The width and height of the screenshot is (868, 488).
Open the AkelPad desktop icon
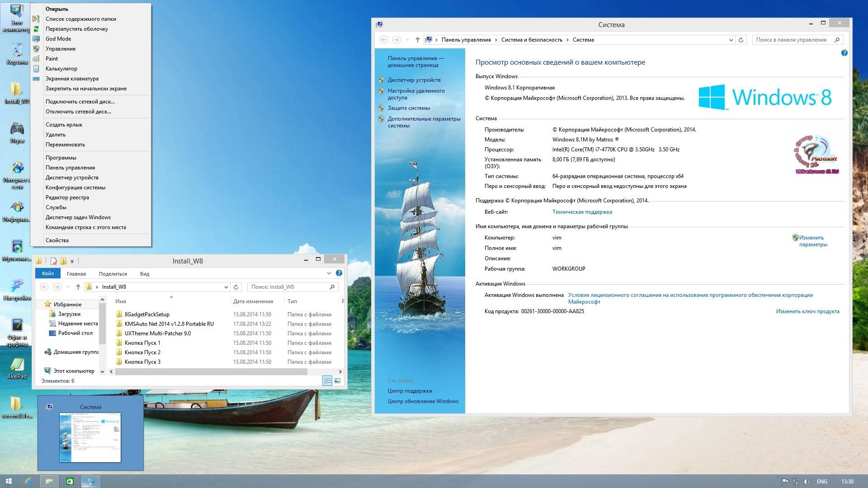[x=17, y=368]
